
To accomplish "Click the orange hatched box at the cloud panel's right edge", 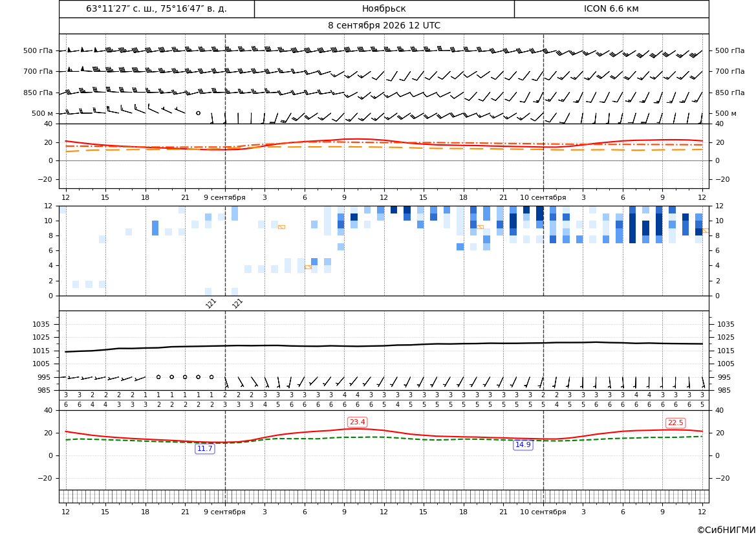I will 706,230.
